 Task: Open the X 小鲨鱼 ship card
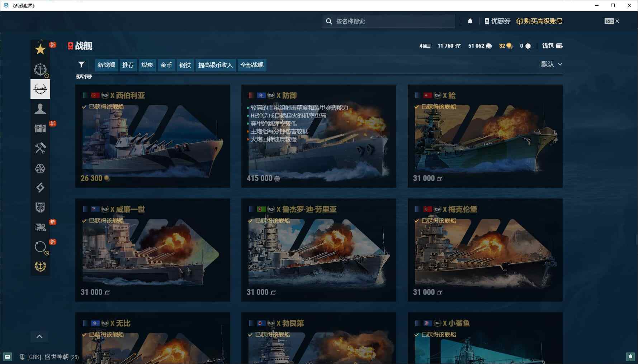point(485,338)
